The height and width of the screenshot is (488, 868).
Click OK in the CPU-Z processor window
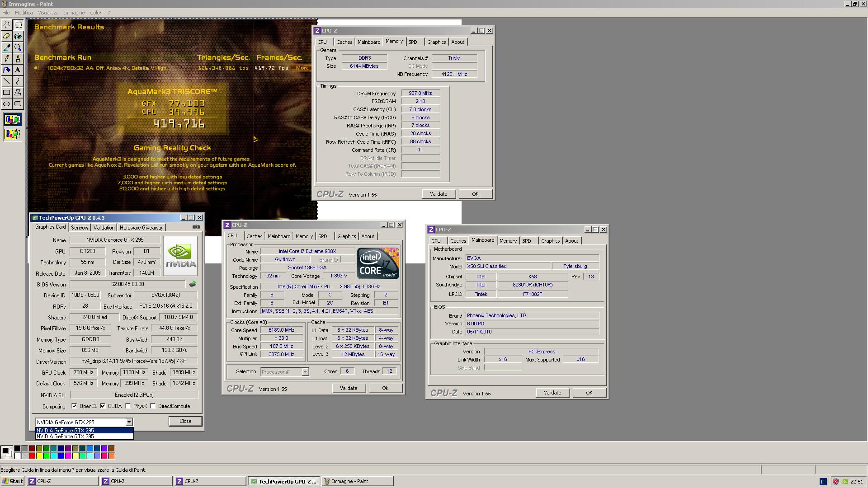coord(385,388)
